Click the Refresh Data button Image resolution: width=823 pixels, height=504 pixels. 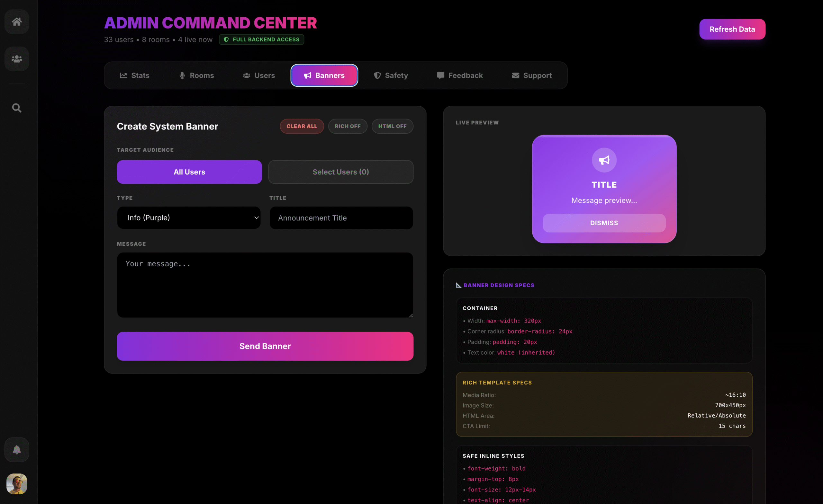pyautogui.click(x=732, y=29)
